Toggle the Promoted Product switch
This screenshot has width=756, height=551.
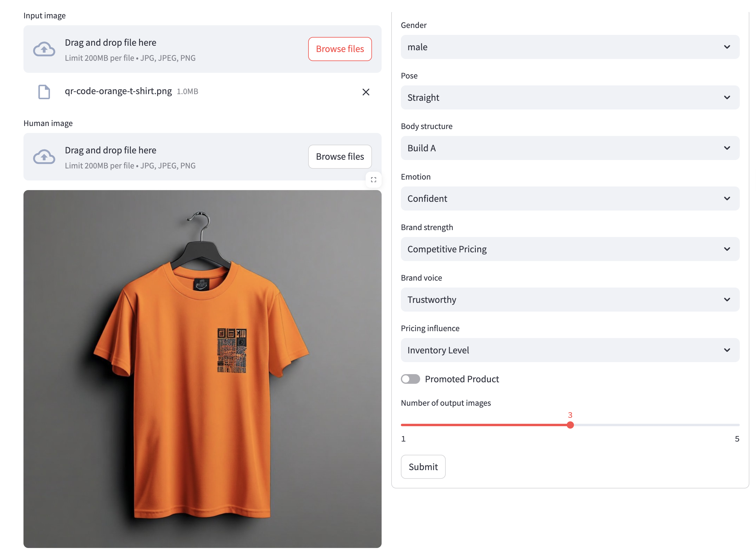(x=410, y=379)
